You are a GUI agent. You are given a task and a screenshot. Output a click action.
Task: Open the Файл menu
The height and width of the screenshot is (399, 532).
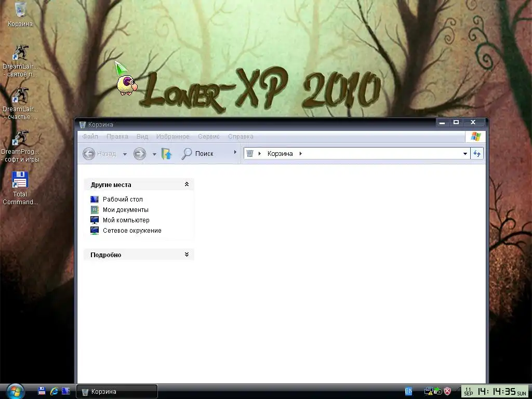coord(90,137)
